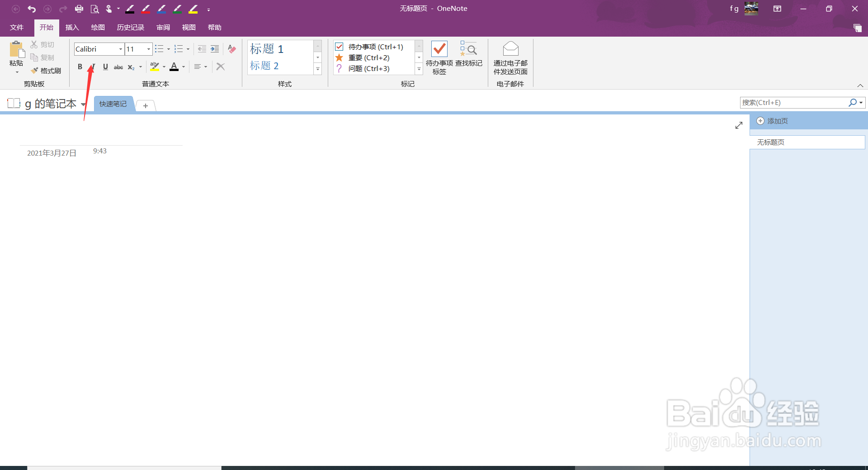
Task: Click the 粘贴 paste icon
Action: click(17, 49)
